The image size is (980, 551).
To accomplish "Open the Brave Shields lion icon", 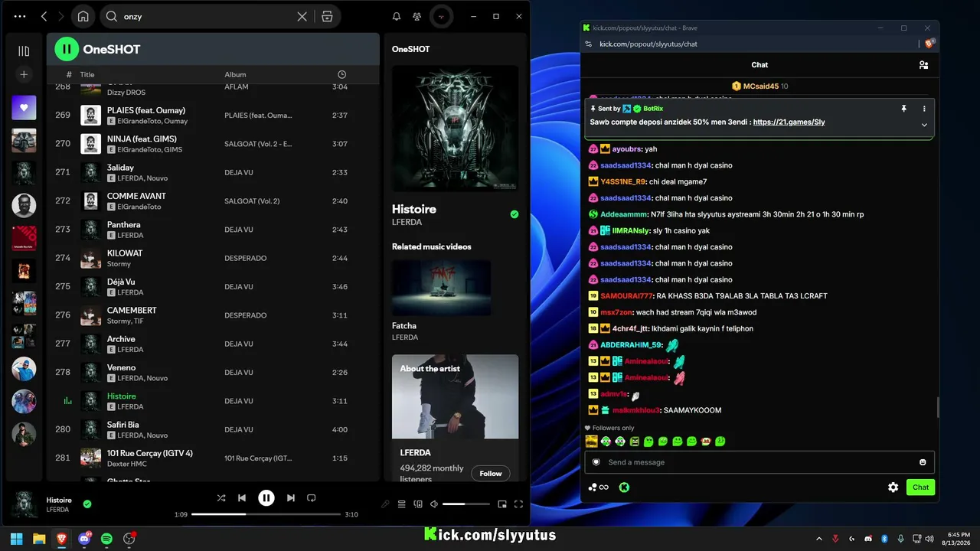I will 929,44.
